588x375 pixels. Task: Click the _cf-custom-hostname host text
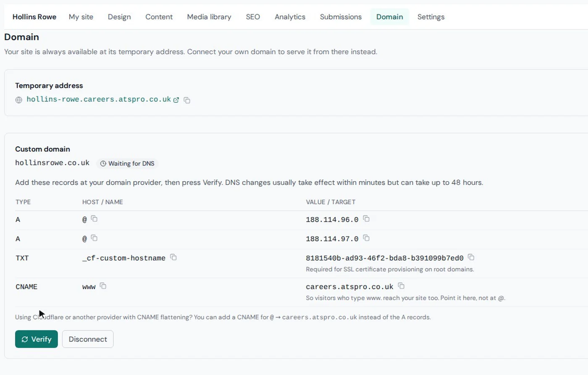(124, 258)
